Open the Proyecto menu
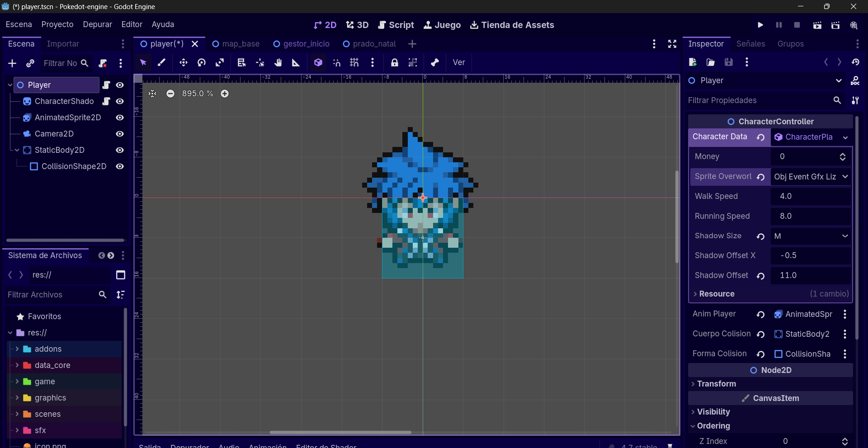868x448 pixels. point(57,24)
